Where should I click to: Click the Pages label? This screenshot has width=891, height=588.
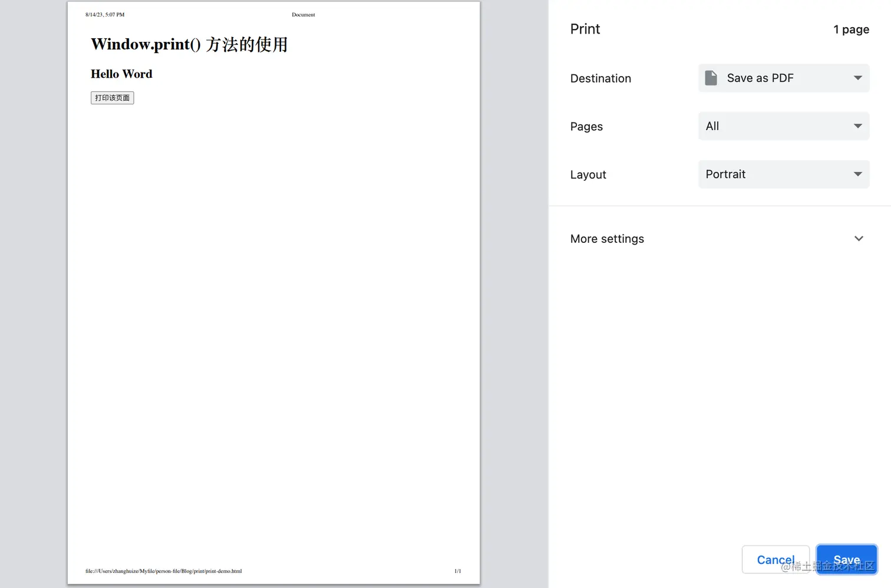pyautogui.click(x=586, y=127)
